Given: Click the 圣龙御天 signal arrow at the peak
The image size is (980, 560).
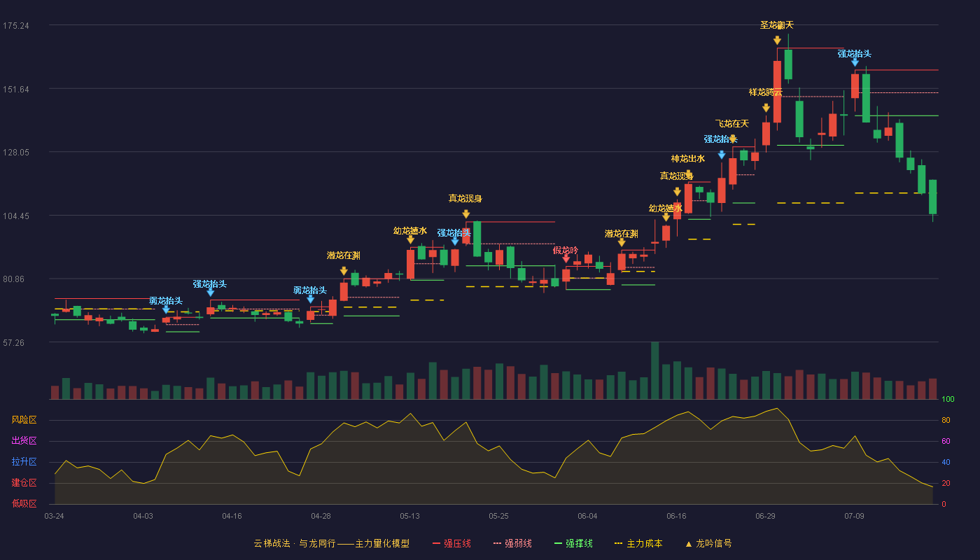Looking at the screenshot, I should (777, 41).
